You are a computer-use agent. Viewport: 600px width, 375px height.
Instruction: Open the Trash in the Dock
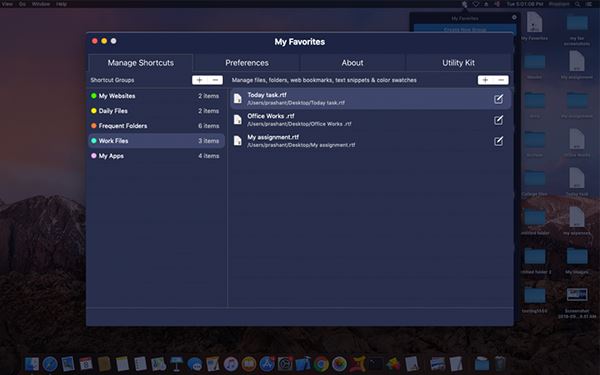click(x=500, y=363)
